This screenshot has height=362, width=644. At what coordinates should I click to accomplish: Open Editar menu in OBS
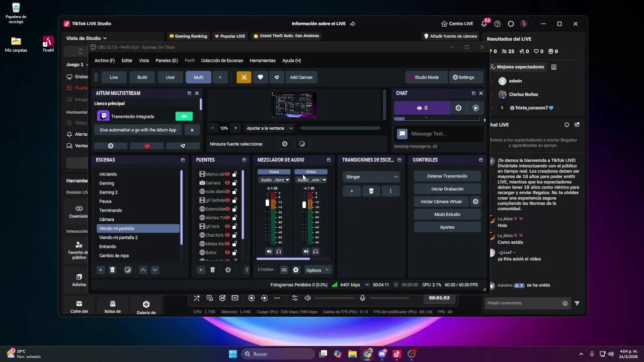click(x=127, y=60)
